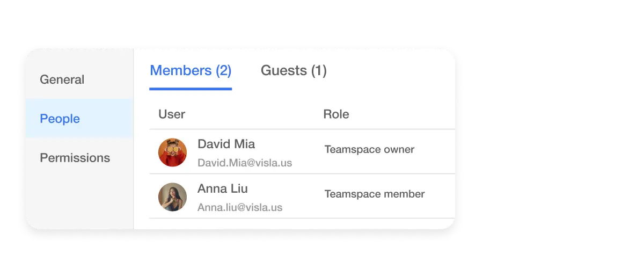This screenshot has height=276, width=644.
Task: Select the Anna Liu name text
Action: (x=222, y=188)
